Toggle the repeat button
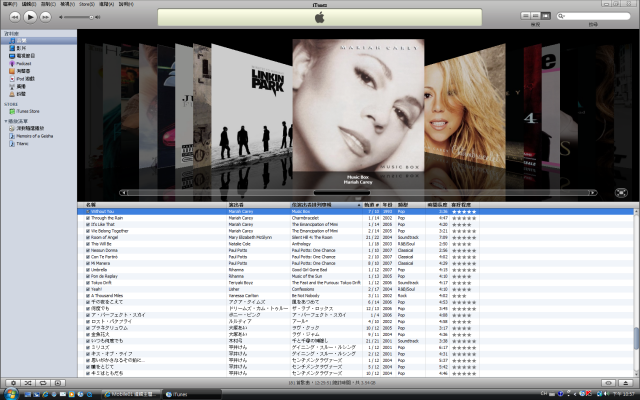640x400 pixels. (43, 383)
